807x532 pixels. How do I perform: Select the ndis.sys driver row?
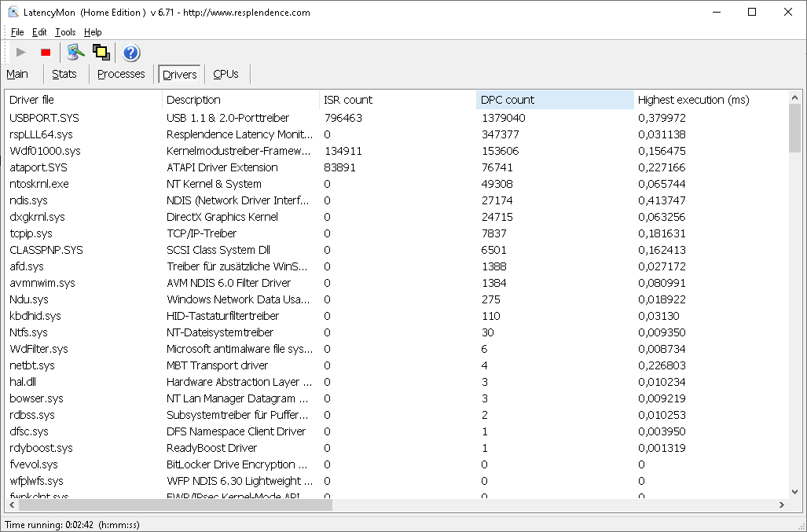[396, 200]
